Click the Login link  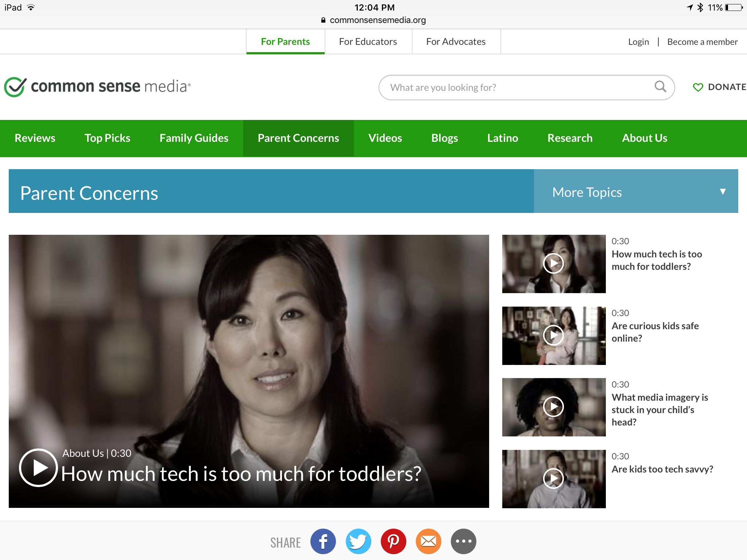[x=638, y=42]
